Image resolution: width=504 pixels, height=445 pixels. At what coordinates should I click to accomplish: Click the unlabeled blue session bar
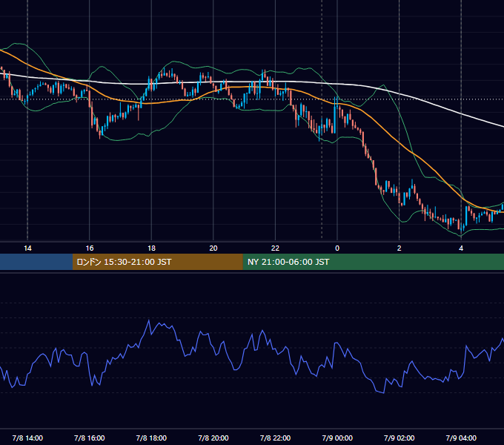36,262
